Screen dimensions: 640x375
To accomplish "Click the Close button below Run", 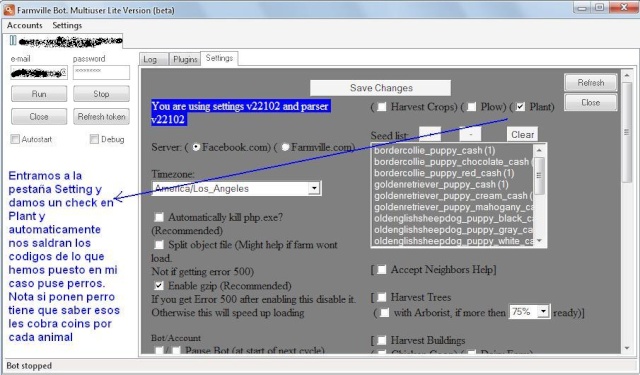I will pos(39,117).
